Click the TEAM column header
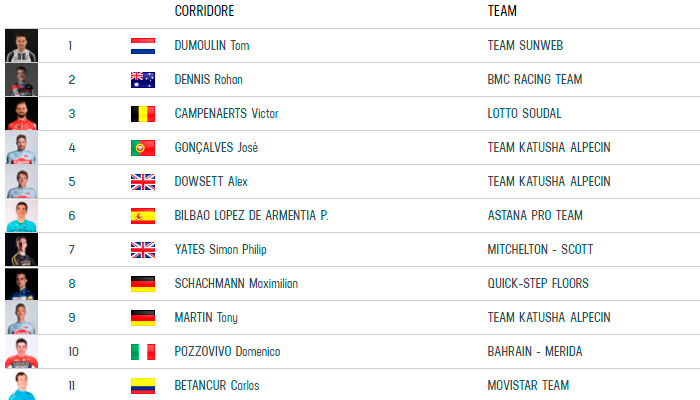 click(x=502, y=12)
